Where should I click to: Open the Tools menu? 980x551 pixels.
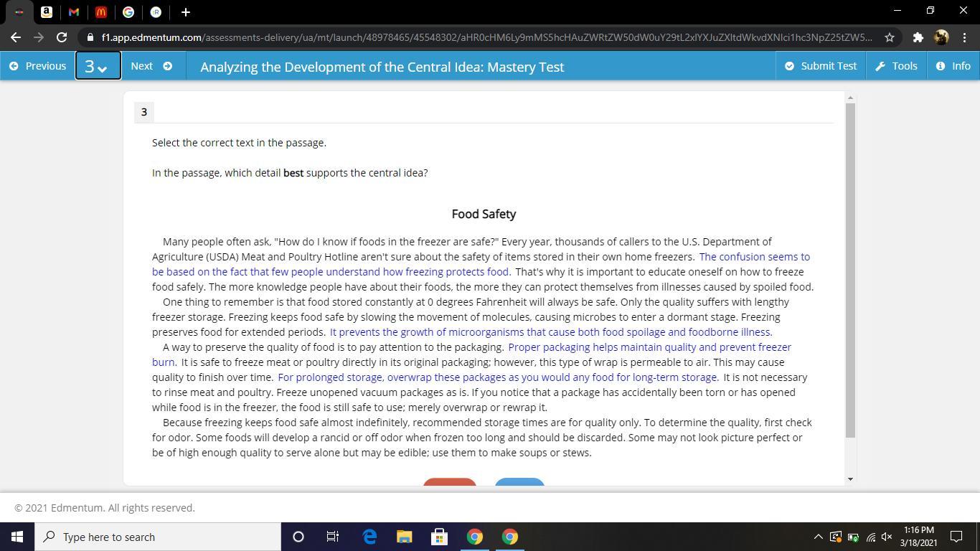pos(897,66)
